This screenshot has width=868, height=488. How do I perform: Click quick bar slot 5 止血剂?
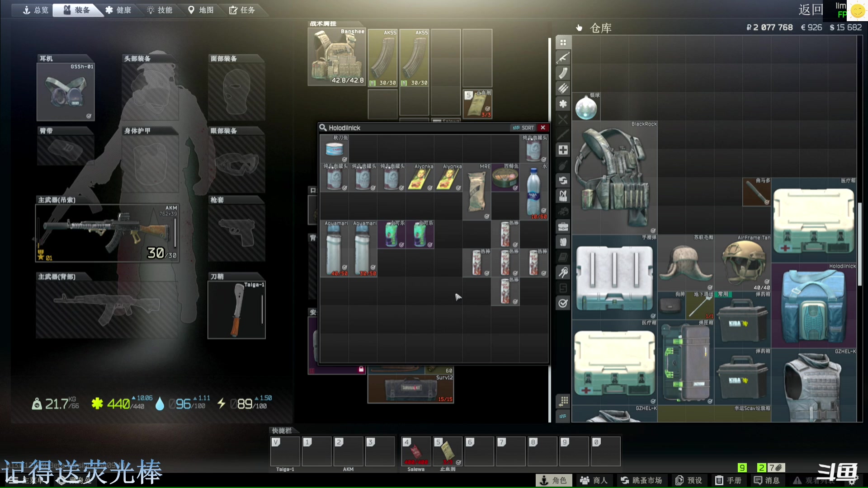[x=448, y=451]
